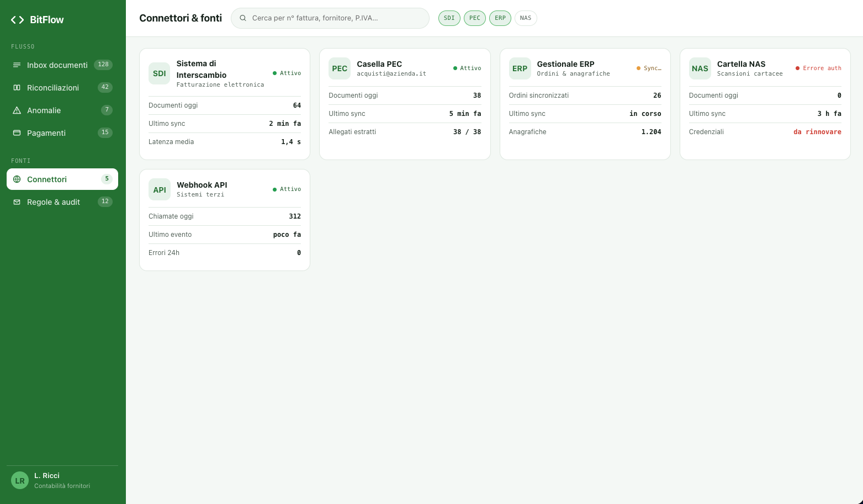Click the Riconciliazioni sidebar icon

(17, 88)
